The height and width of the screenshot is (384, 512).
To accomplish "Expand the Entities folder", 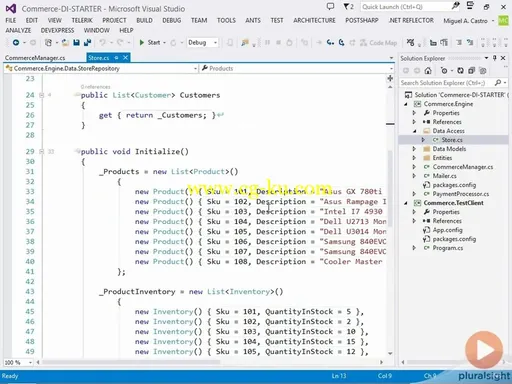I will [414, 158].
